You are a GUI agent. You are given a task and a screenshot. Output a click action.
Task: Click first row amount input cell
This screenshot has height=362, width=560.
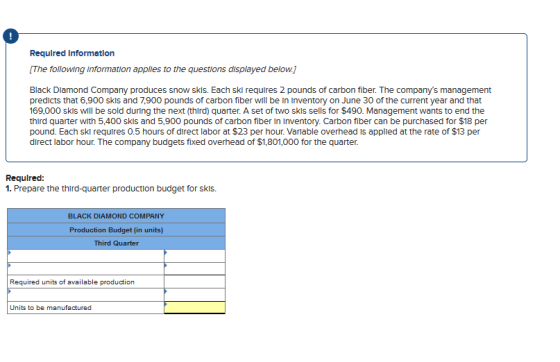(x=195, y=256)
